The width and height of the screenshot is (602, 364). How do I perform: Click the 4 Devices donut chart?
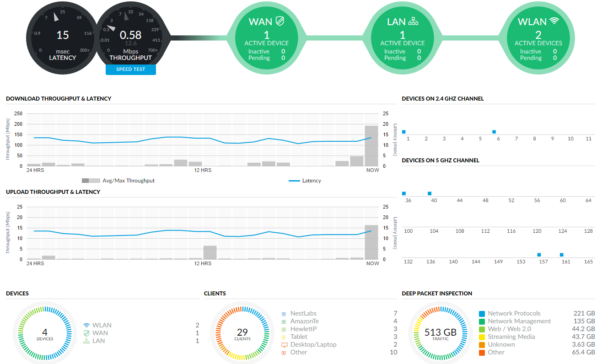(x=45, y=333)
